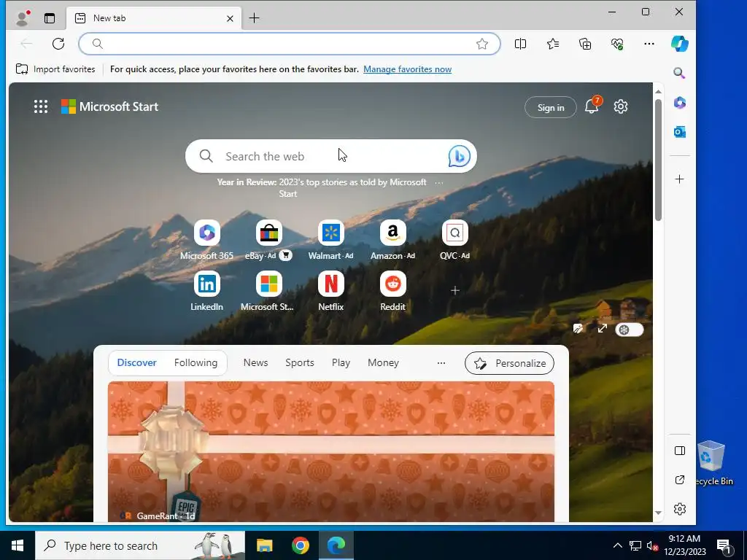Viewport: 747px width, 560px height.
Task: Click the Sign in button
Action: pos(551,107)
